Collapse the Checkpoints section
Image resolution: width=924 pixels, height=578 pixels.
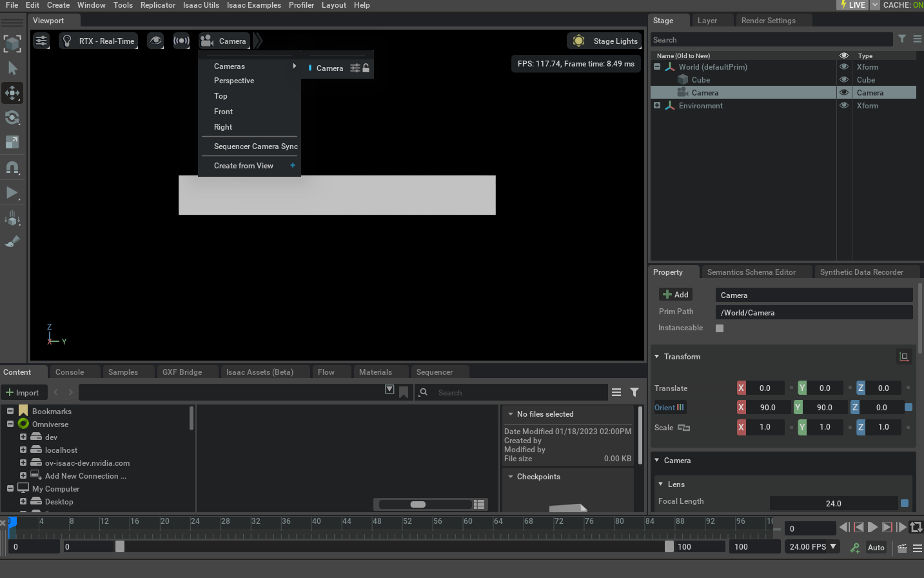click(511, 477)
